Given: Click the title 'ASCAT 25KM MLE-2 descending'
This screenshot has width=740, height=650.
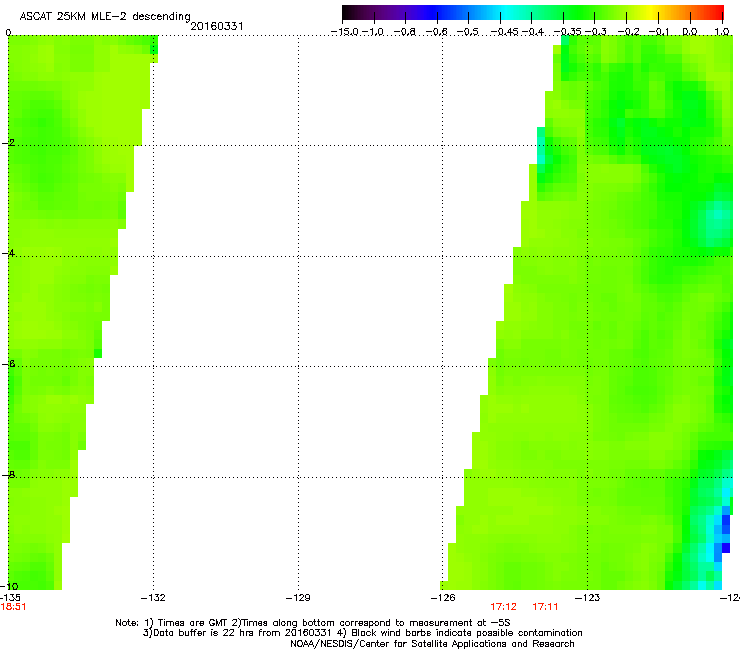Looking at the screenshot, I should (105, 17).
